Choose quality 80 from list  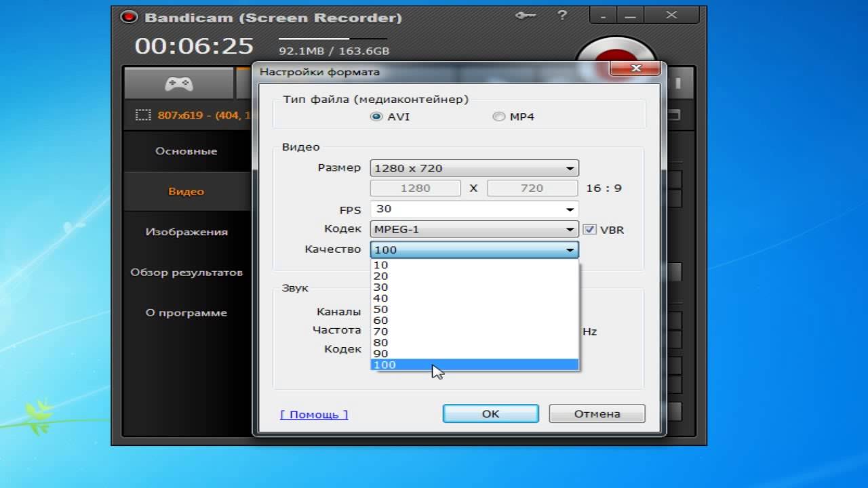475,342
